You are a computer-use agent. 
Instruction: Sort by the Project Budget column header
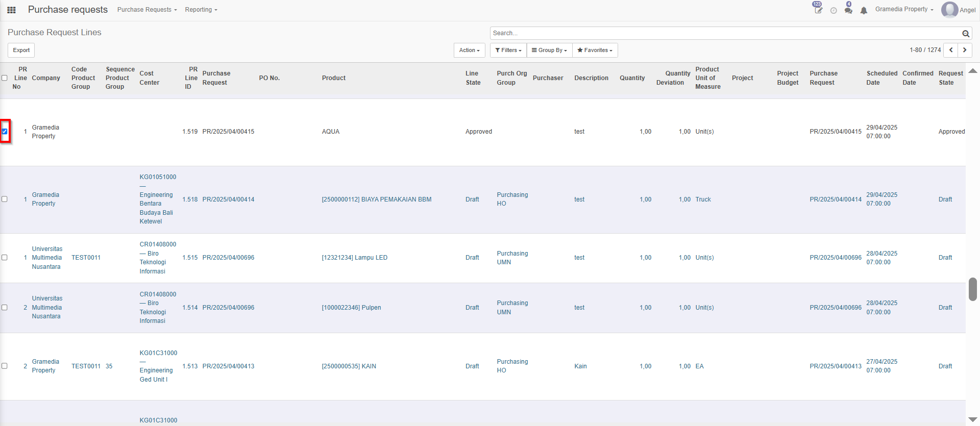(788, 78)
